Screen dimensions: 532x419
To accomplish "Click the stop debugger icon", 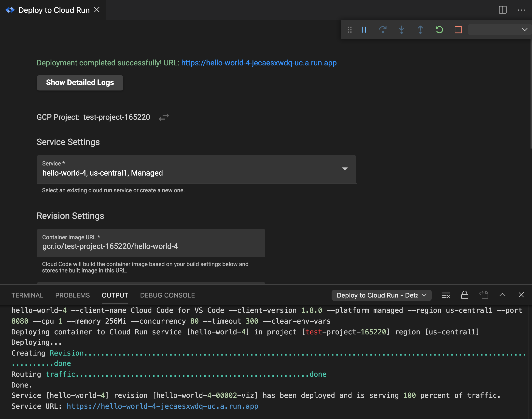I will point(458,30).
